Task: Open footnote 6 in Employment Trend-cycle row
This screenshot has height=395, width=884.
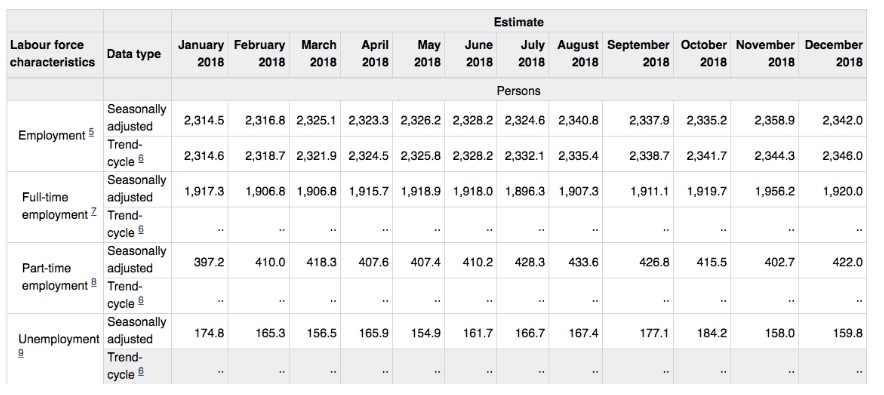Action: point(140,159)
